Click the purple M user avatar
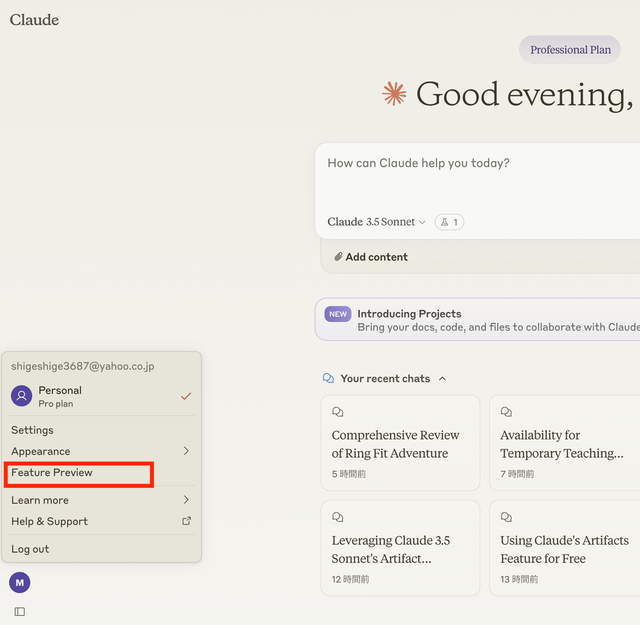This screenshot has width=640, height=625. click(20, 583)
